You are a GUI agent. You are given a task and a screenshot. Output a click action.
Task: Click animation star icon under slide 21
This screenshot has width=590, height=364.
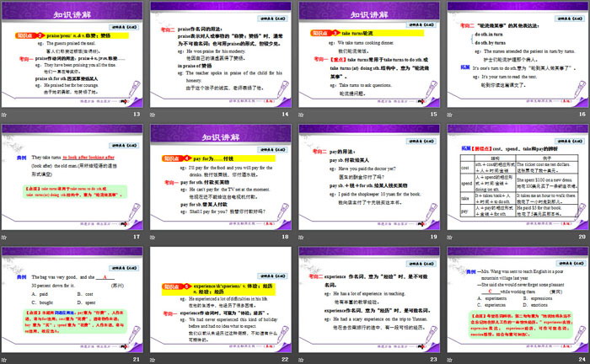point(4,360)
